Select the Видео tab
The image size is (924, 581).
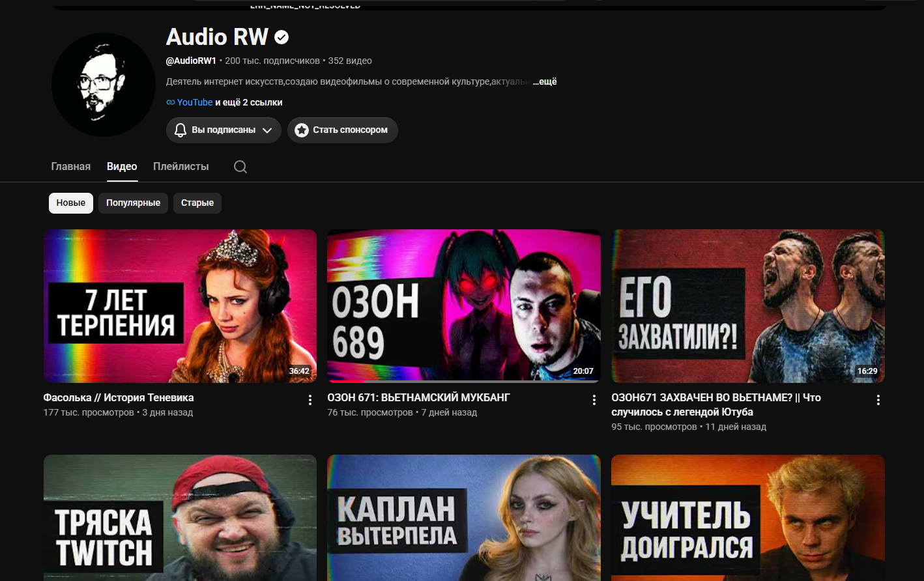122,167
